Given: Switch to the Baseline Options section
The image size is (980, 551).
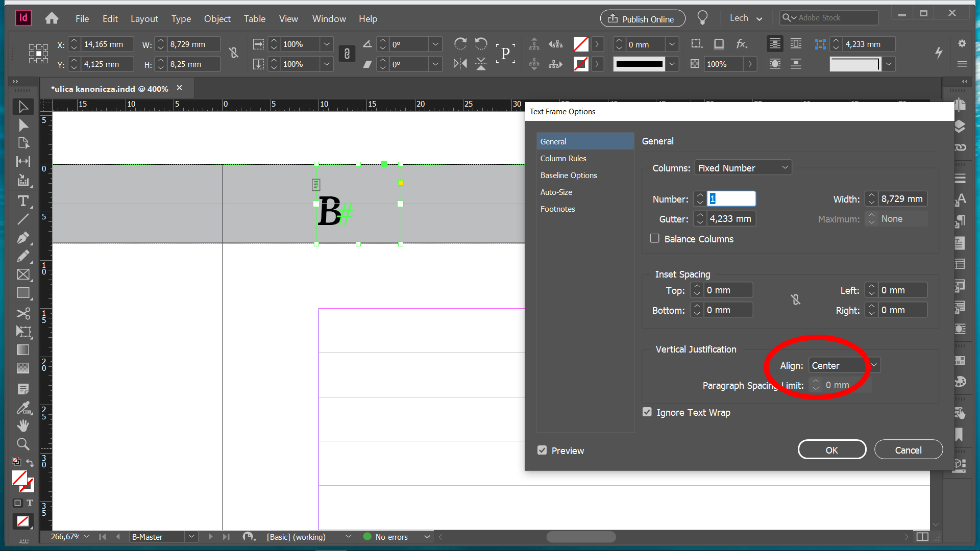Looking at the screenshot, I should point(569,175).
